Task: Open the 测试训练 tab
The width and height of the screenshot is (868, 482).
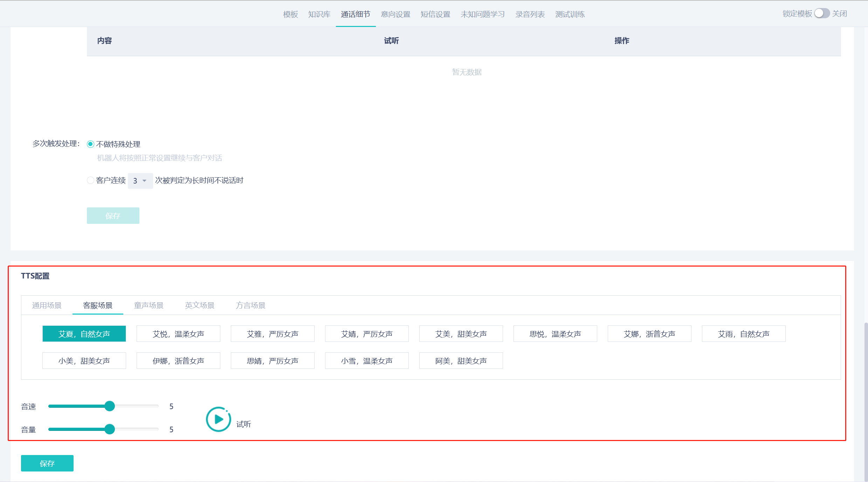Action: point(570,14)
